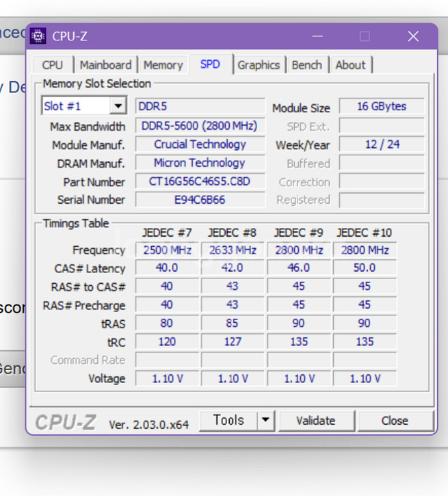Open the About tab
Image resolution: width=448 pixels, height=496 pixels.
350,65
